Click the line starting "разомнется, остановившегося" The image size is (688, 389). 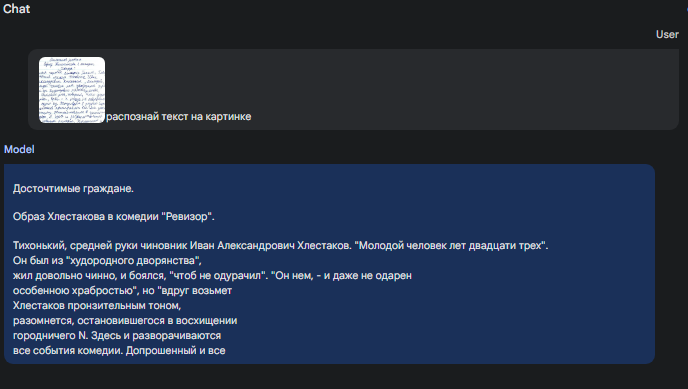(x=125, y=321)
